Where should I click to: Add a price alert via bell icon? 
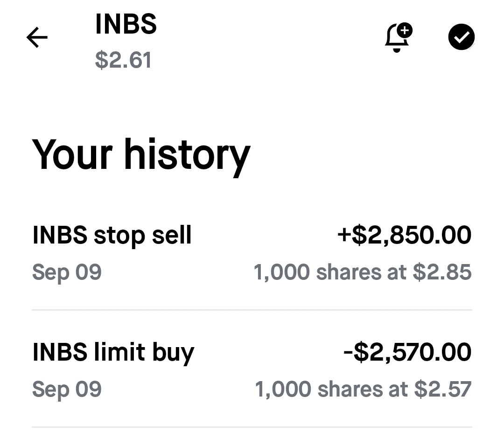[397, 38]
